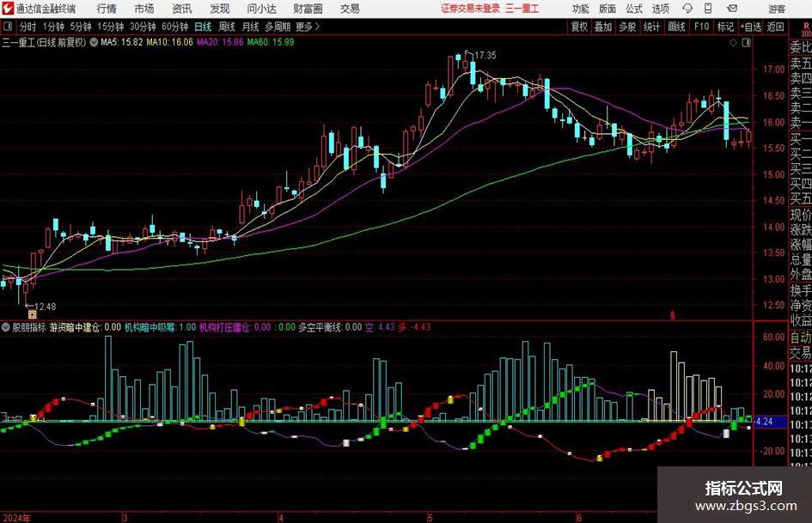The image size is (812, 523).
Task: Click the orange square marker below 12.48
Action: pos(32,314)
